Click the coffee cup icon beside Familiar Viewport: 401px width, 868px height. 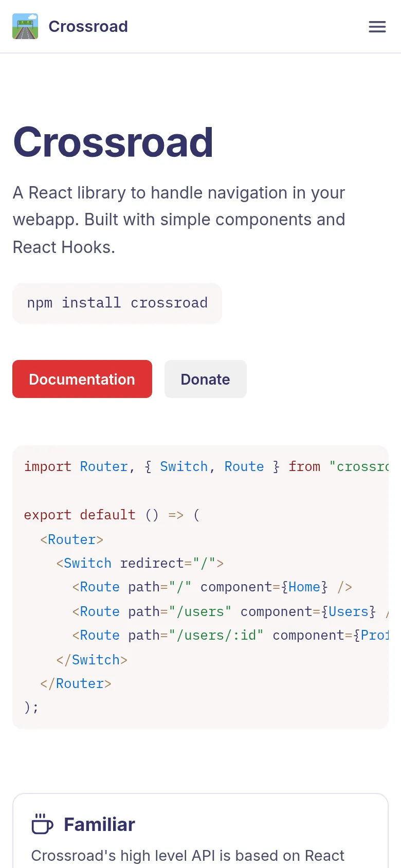[x=42, y=824]
